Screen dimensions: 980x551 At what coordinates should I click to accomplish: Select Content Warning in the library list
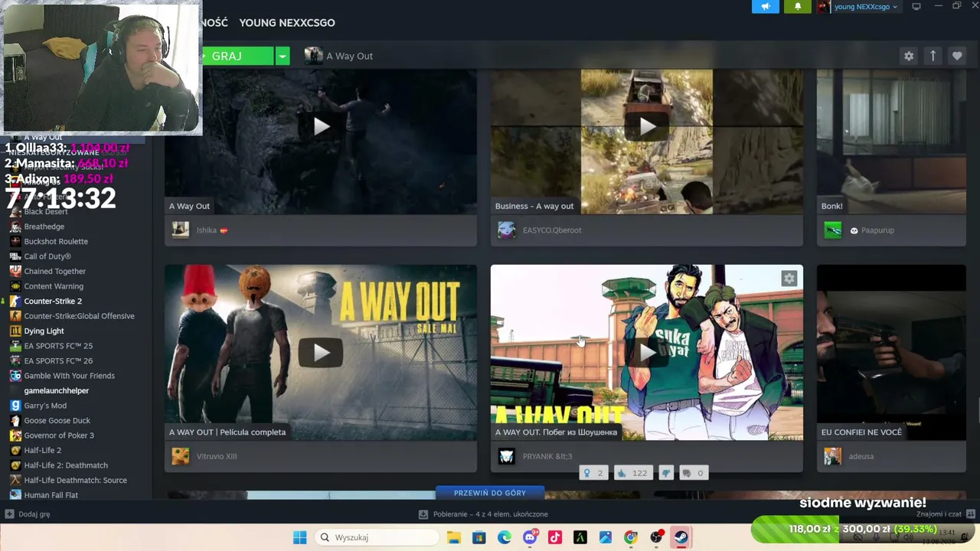coord(54,286)
